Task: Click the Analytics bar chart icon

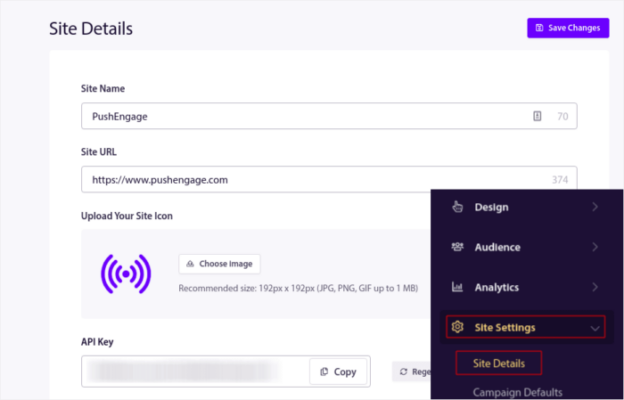Action: click(x=458, y=287)
